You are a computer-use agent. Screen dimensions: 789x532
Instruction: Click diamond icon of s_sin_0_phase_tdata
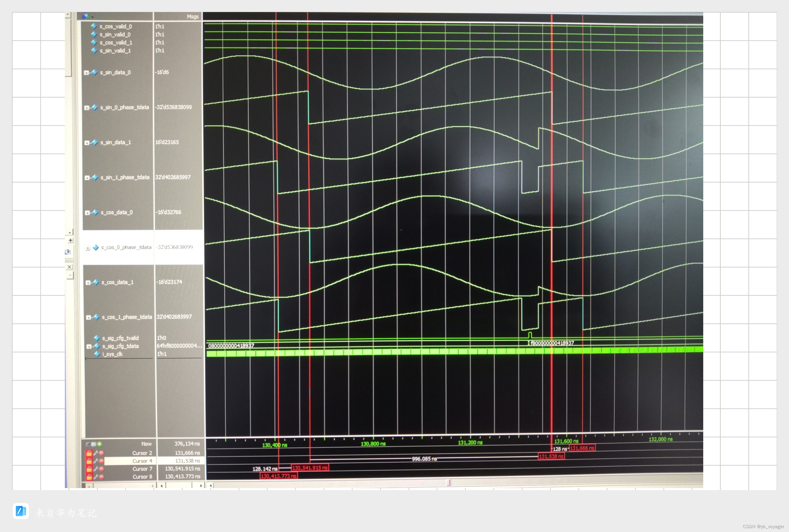click(95, 107)
